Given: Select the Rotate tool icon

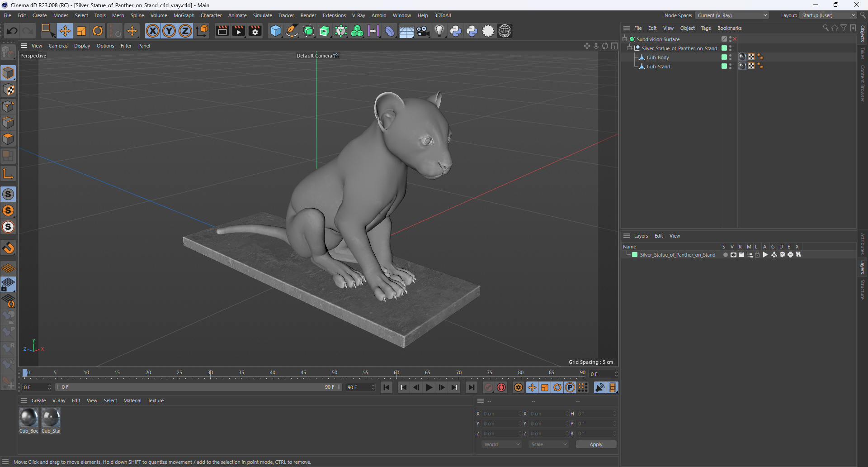Looking at the screenshot, I should point(98,31).
